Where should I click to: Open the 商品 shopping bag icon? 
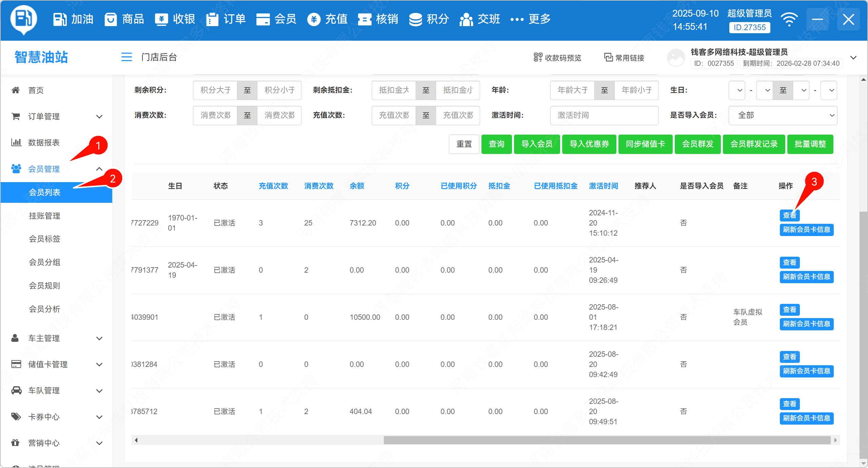(111, 19)
